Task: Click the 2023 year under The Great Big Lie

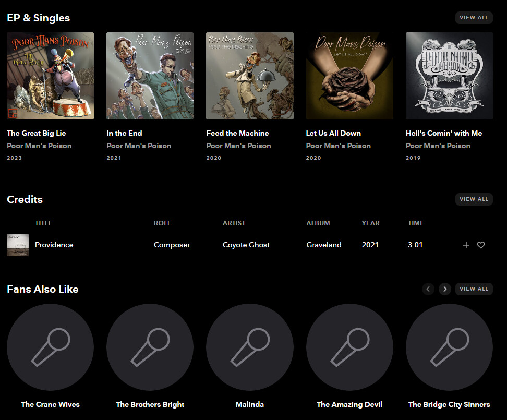Action: [14, 158]
